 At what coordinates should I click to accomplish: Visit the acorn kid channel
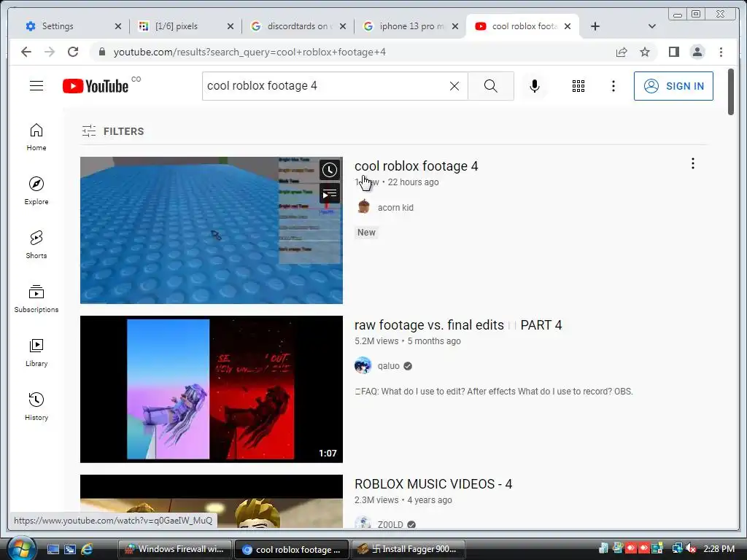coord(395,208)
